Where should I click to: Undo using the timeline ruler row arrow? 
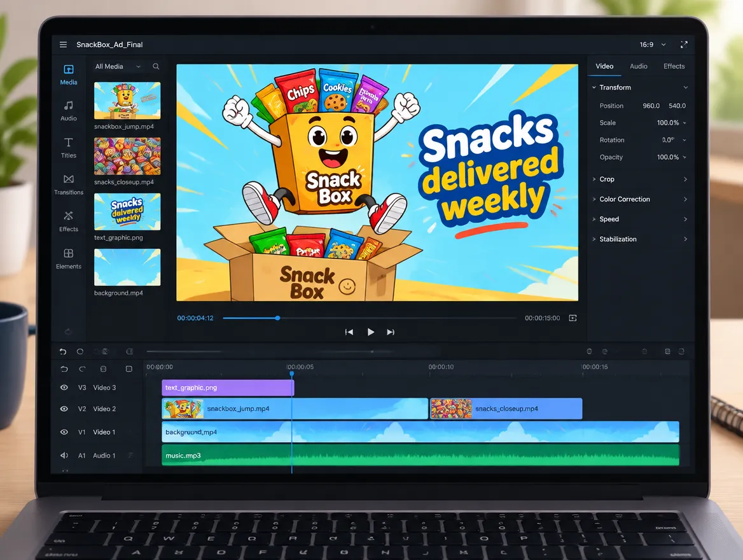click(x=64, y=369)
